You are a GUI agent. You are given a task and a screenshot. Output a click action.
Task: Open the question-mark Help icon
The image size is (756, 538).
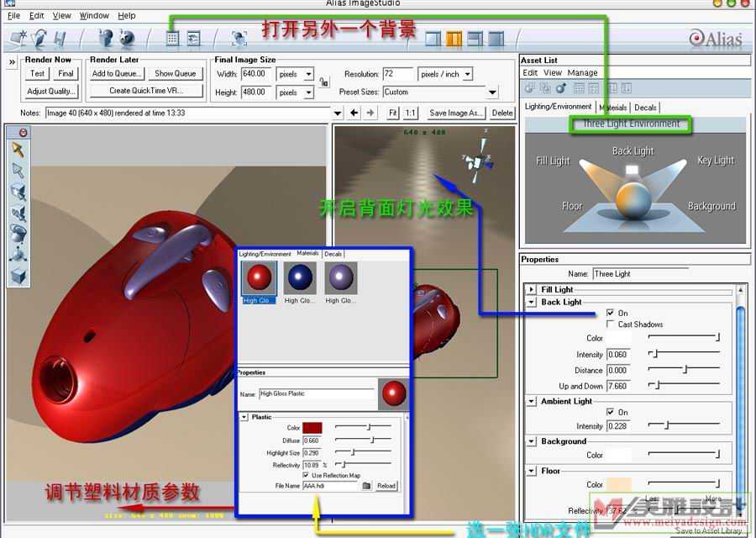[x=106, y=38]
